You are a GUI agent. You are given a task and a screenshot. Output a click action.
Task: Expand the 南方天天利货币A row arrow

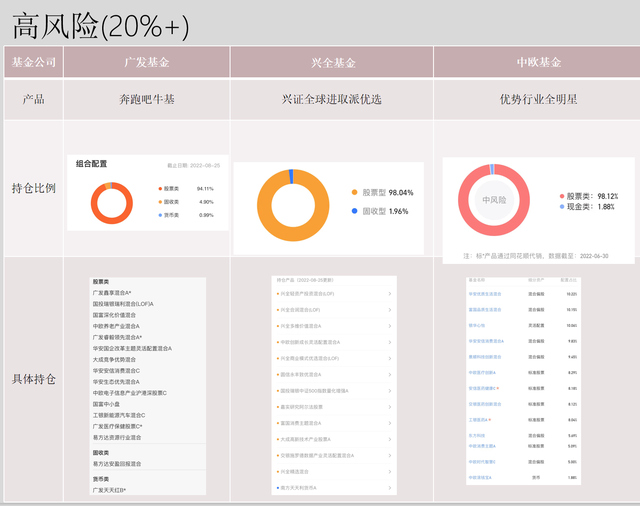(390, 488)
